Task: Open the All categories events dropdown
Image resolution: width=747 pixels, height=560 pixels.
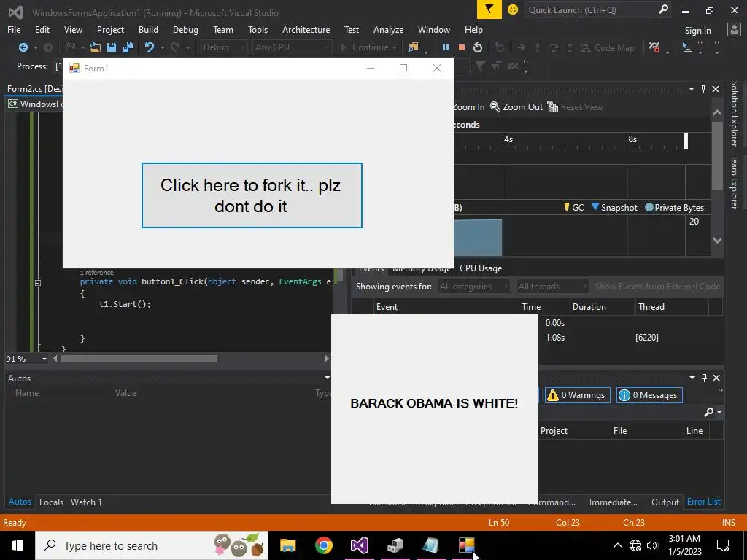Action: click(473, 287)
